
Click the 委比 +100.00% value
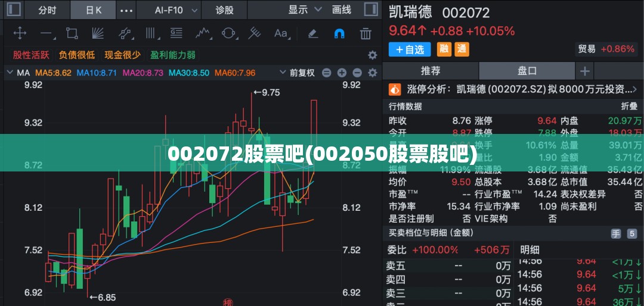[435, 249]
